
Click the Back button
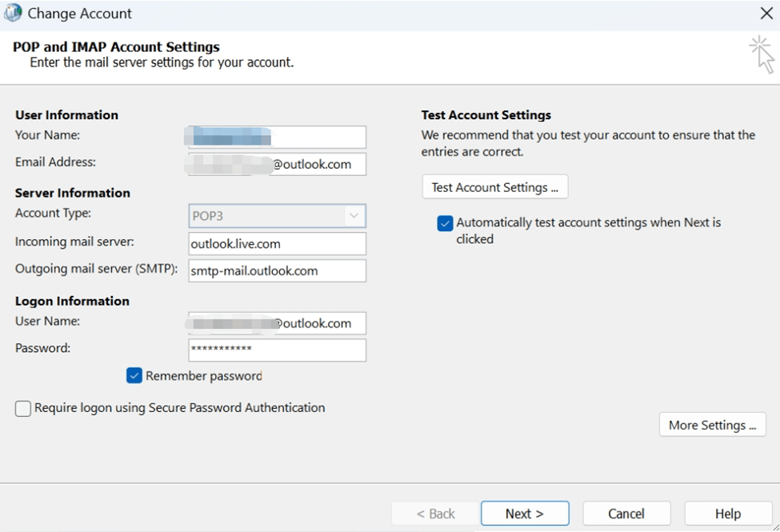435,514
